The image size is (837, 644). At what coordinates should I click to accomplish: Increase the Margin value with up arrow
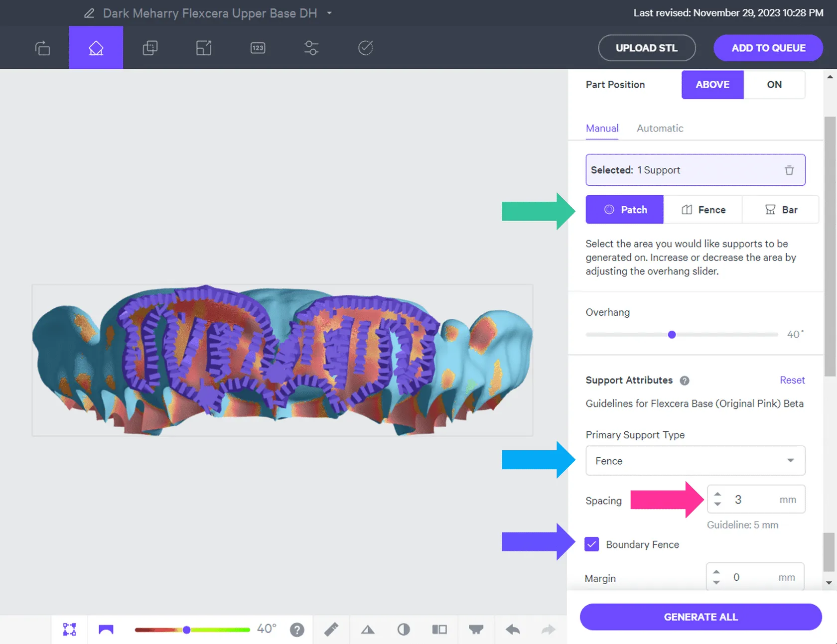tap(716, 572)
